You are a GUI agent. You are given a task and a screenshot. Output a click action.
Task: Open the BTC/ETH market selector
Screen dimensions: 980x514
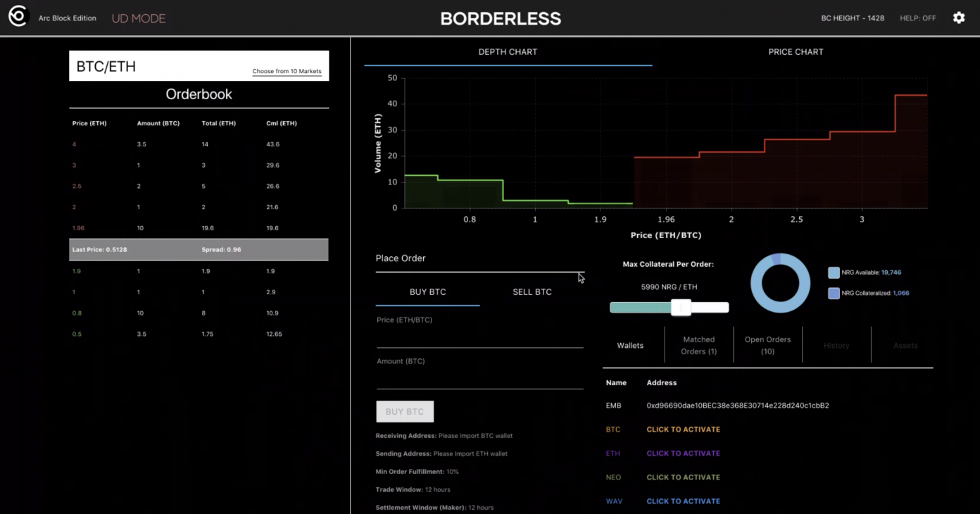click(199, 66)
